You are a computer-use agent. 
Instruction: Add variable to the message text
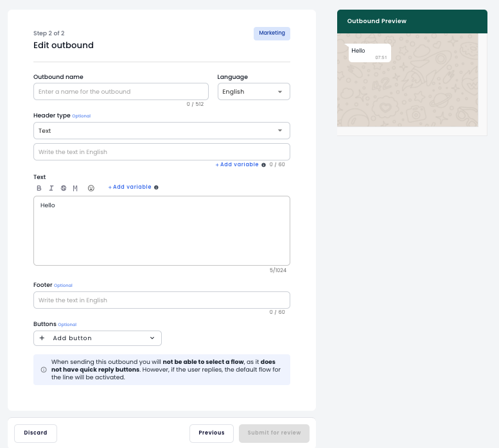(x=130, y=187)
